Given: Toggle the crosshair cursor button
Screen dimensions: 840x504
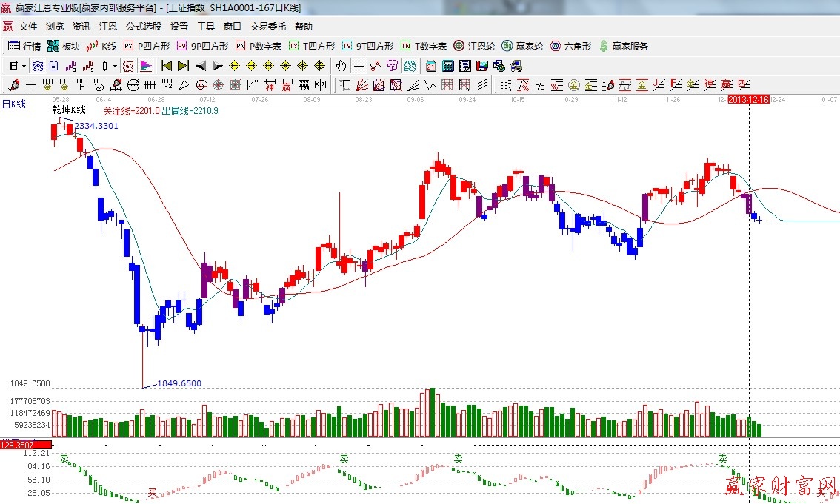Looking at the screenshot, I should (x=359, y=66).
